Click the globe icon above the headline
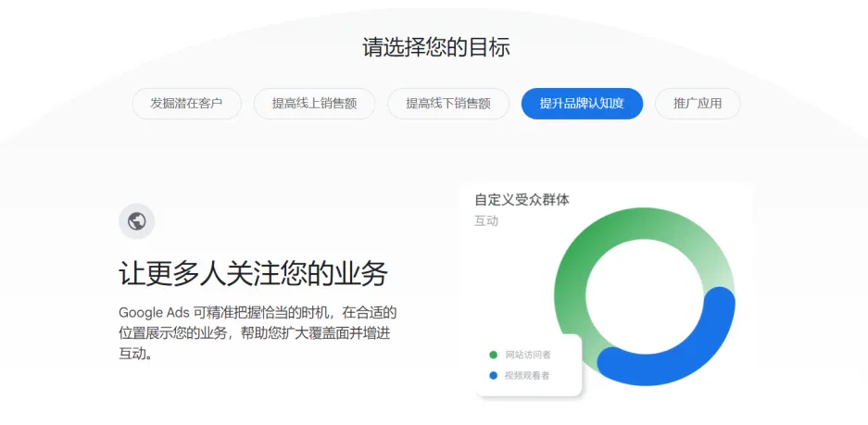 tap(137, 221)
